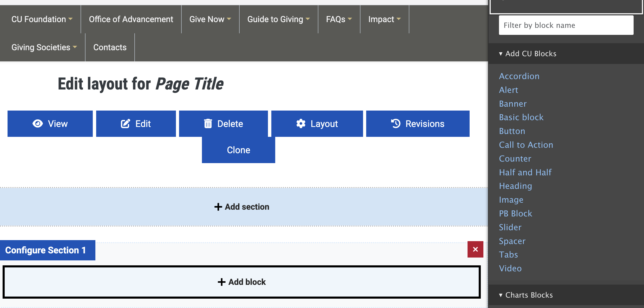Image resolution: width=644 pixels, height=308 pixels.
Task: Click the history icon on Revisions button
Action: [x=396, y=124]
